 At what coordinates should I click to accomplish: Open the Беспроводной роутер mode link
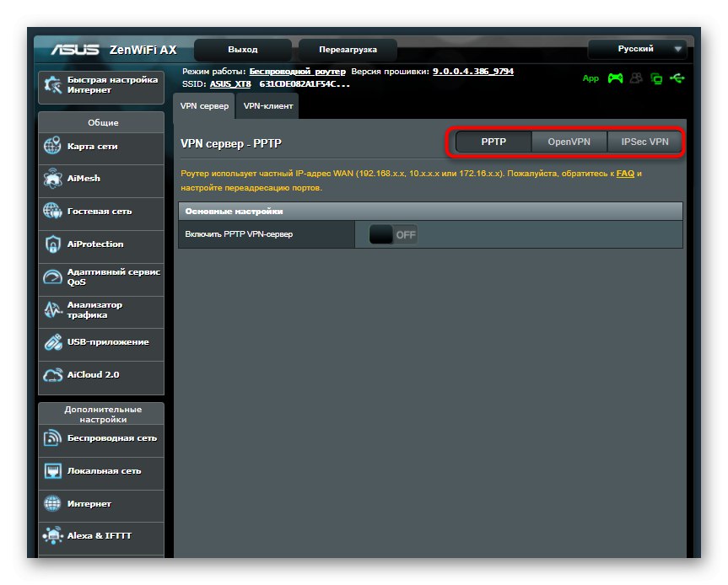[297, 72]
